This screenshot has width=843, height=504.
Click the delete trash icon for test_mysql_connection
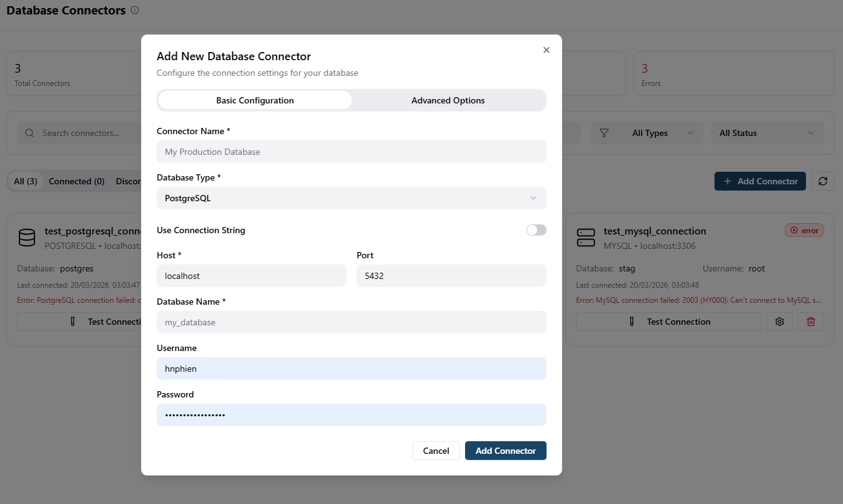pos(811,321)
